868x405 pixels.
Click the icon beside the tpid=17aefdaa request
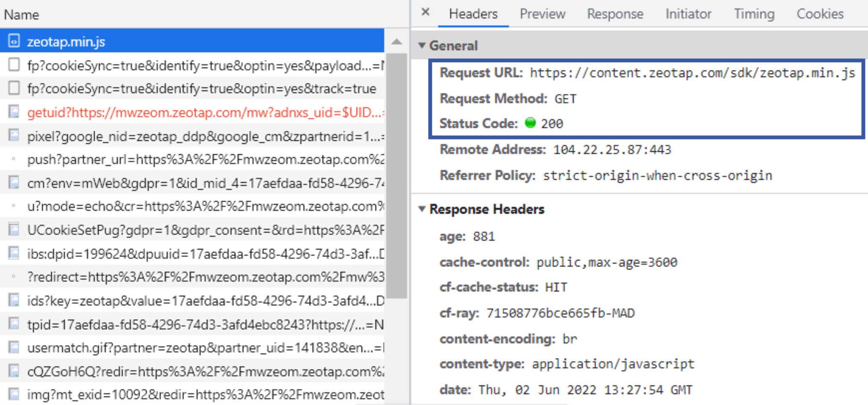14,324
